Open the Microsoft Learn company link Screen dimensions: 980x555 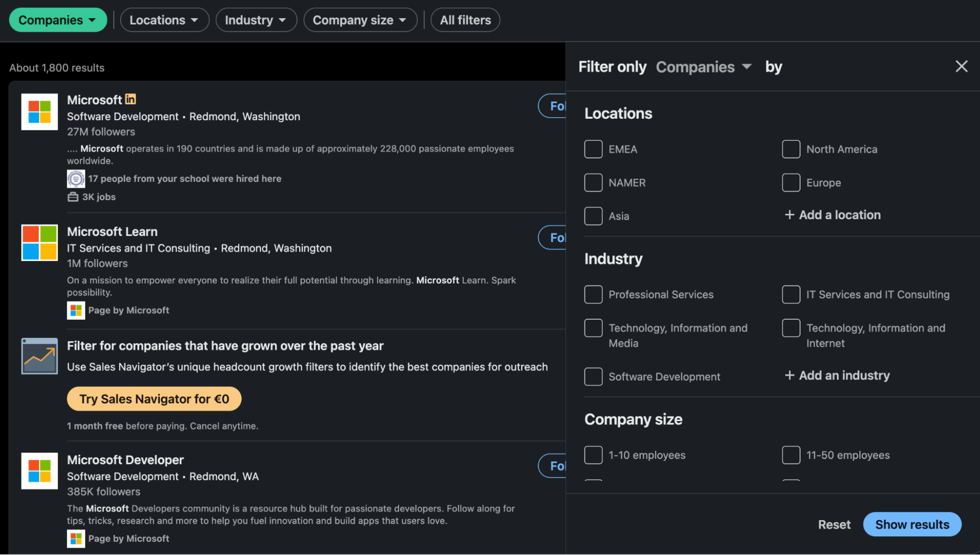112,231
